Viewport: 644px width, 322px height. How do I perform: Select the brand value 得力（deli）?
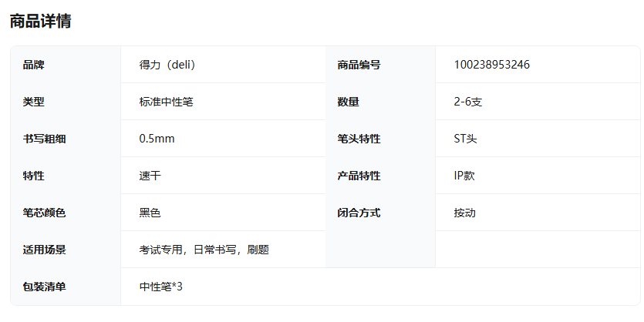(167, 65)
